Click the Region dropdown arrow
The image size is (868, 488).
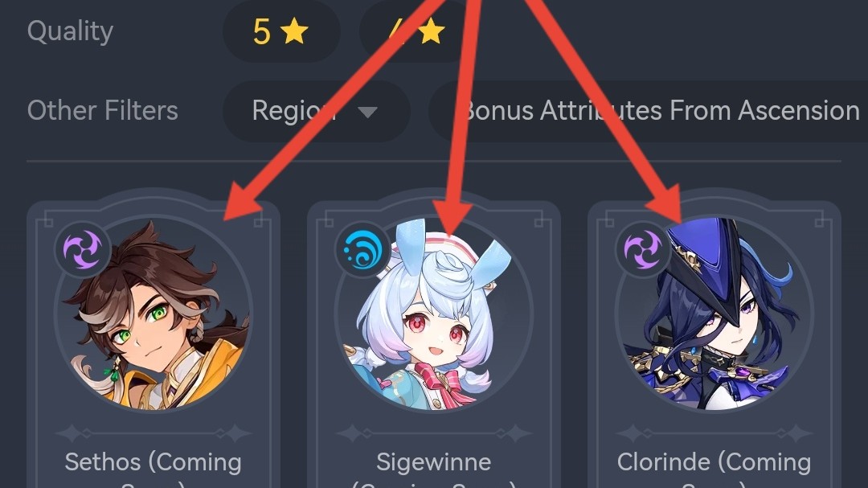[367, 112]
